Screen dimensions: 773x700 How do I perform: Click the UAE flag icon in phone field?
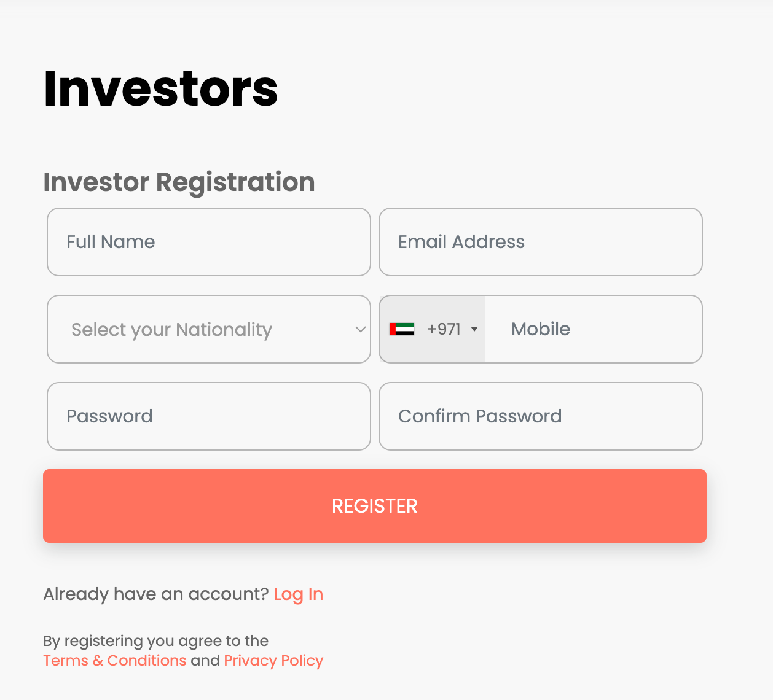point(403,329)
